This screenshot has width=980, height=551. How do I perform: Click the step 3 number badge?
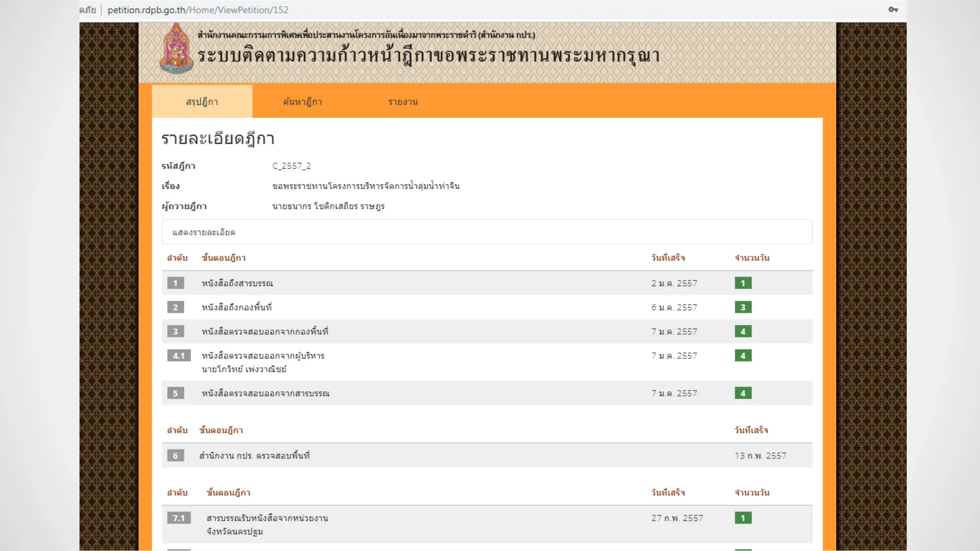[175, 331]
